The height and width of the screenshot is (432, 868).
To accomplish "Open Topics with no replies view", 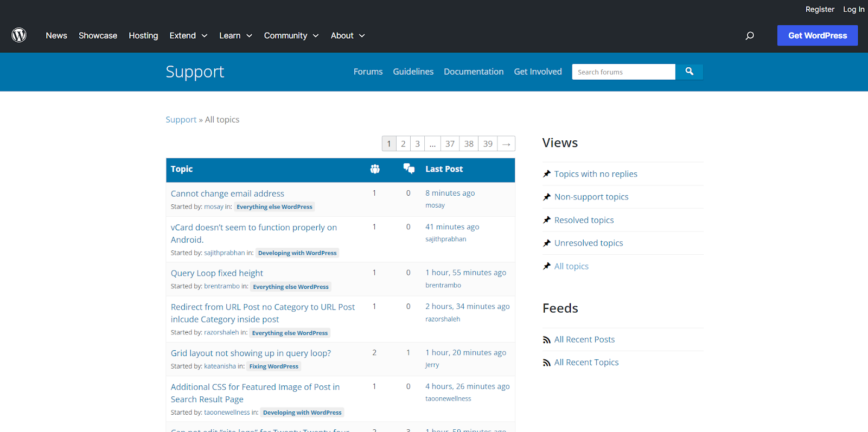I will 596,174.
